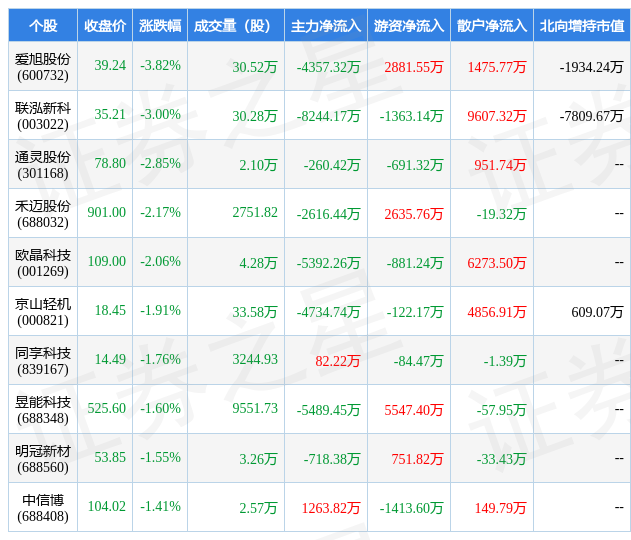This screenshot has height=540, width=631.
Task: Click retail inflow -19.32万
Action: 501,214
